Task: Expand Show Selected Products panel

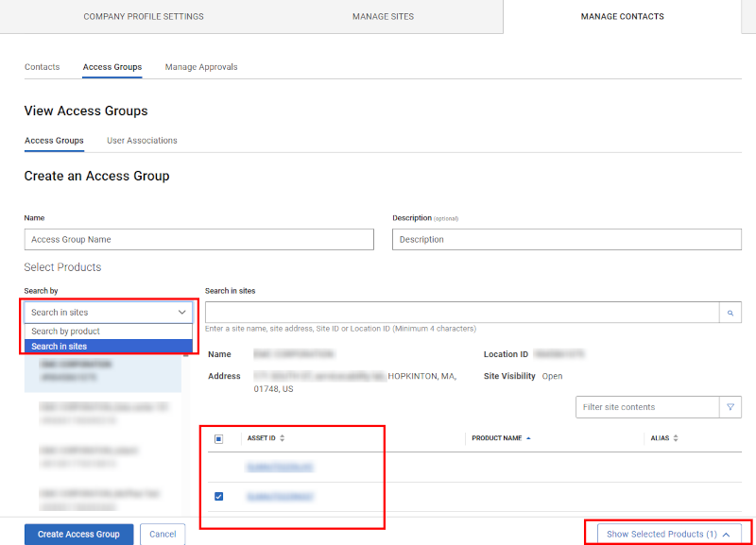Action: pos(668,534)
